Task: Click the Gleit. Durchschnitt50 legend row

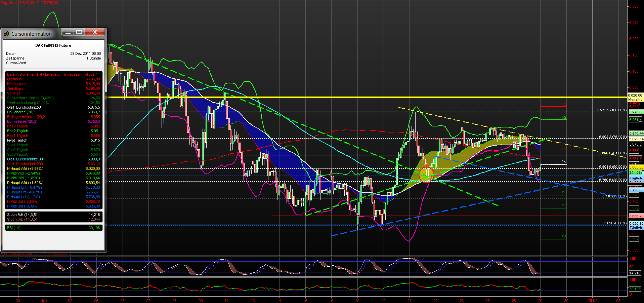Action: [24, 107]
